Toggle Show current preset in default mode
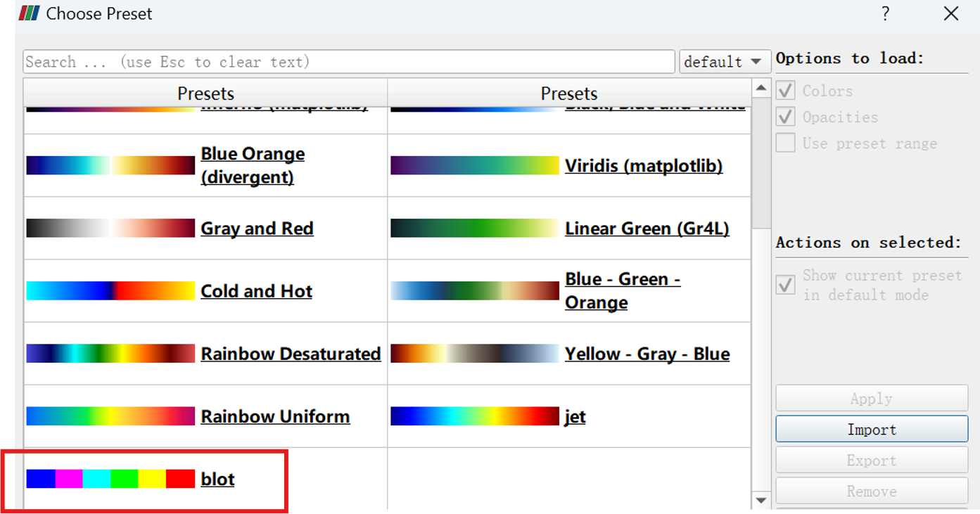 [x=785, y=285]
